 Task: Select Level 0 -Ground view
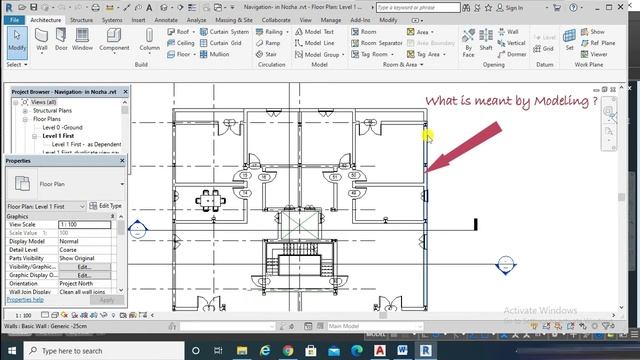[x=62, y=127]
